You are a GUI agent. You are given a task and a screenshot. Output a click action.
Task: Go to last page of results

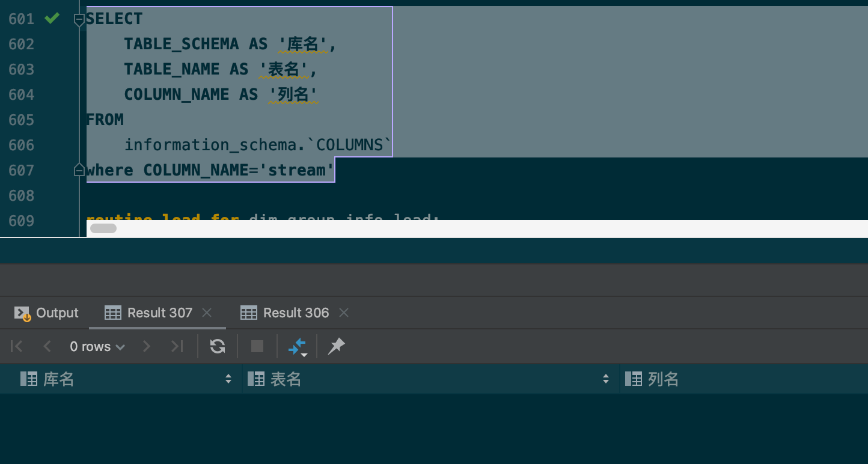(177, 346)
